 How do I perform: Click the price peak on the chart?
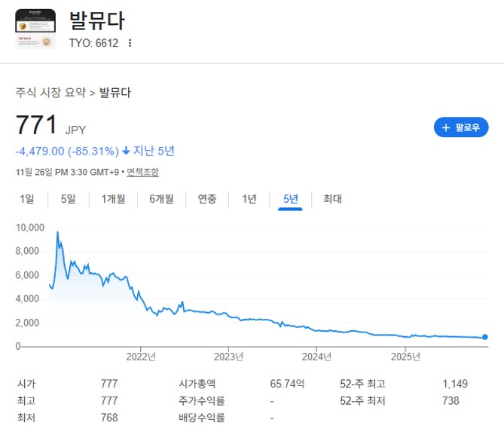[x=57, y=233]
